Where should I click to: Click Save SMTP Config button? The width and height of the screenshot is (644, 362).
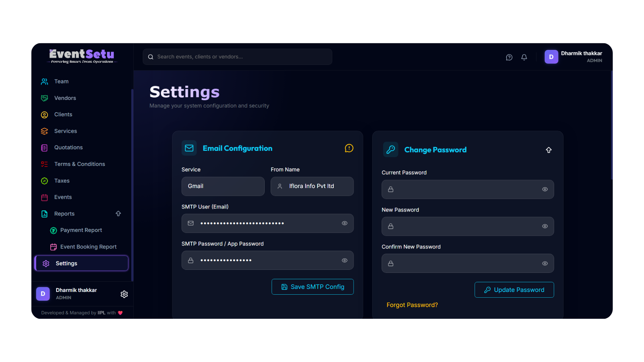click(x=313, y=287)
